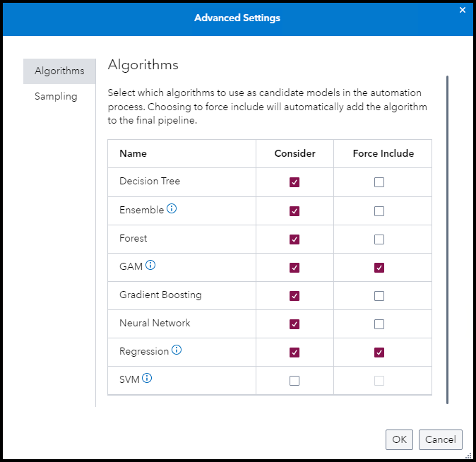Uncheck Force Include for GAM
The width and height of the screenshot is (476, 462).
coord(379,268)
